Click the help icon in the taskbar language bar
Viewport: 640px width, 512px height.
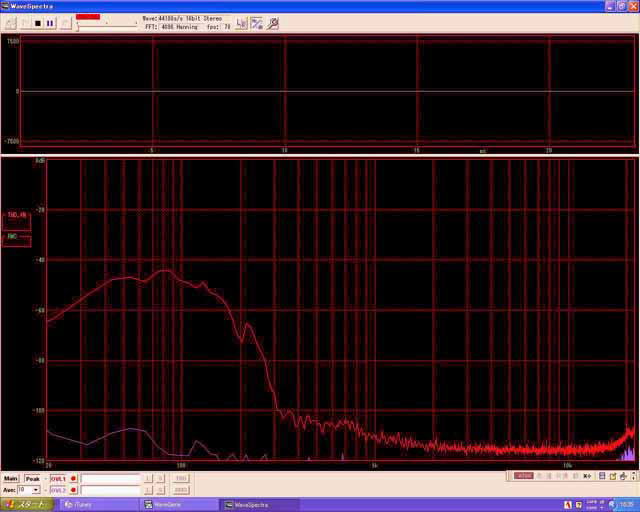(578, 505)
